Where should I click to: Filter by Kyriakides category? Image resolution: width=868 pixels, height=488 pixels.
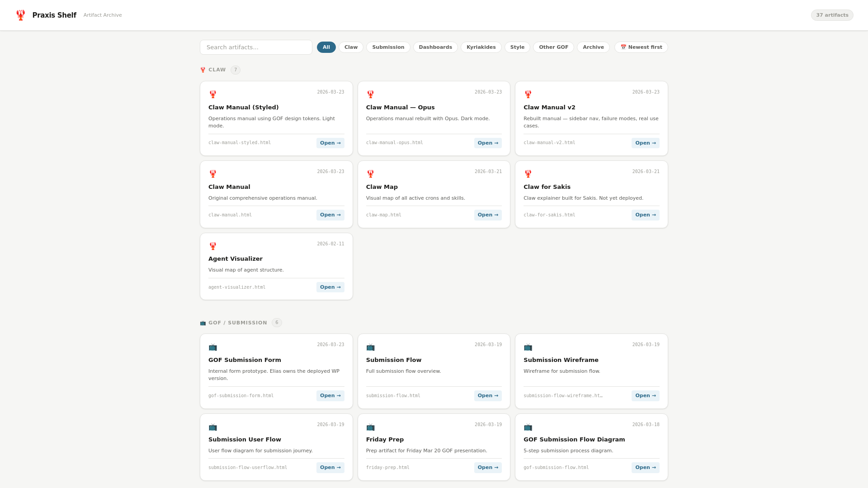(x=481, y=47)
